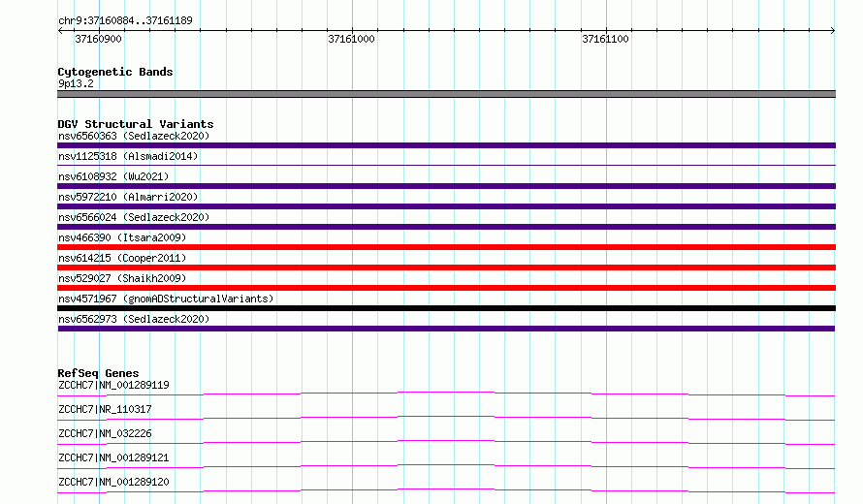Click the chr9:37160884..37161189 coordinate label

point(125,20)
